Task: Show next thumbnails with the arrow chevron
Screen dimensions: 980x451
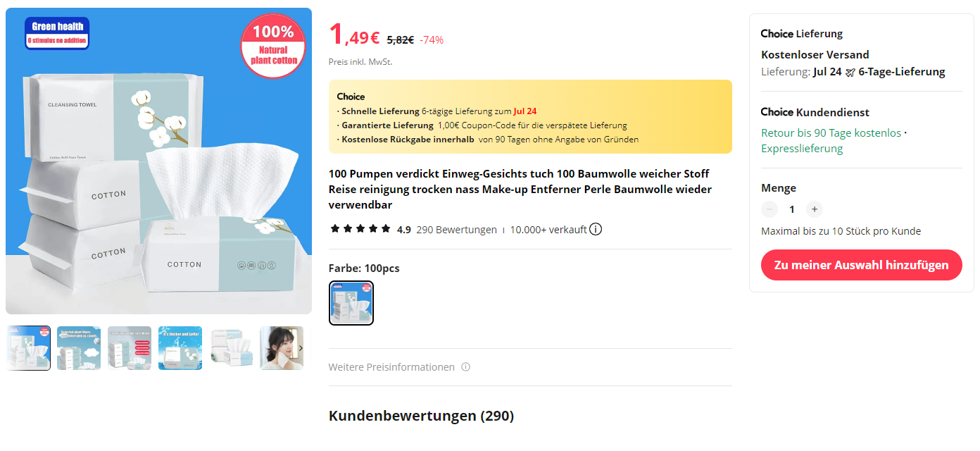Action: coord(301,348)
